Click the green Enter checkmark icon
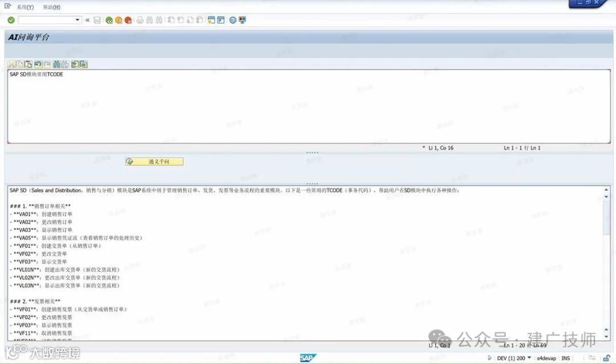 click(x=11, y=20)
